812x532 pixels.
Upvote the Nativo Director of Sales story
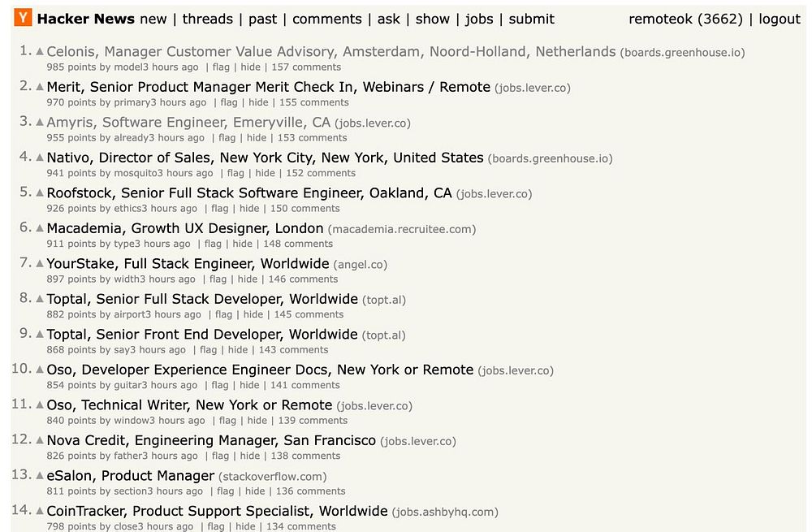pyautogui.click(x=40, y=158)
